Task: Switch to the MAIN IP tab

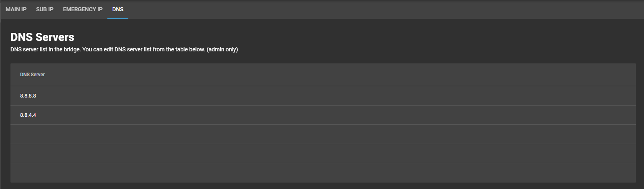Action: coord(16,9)
